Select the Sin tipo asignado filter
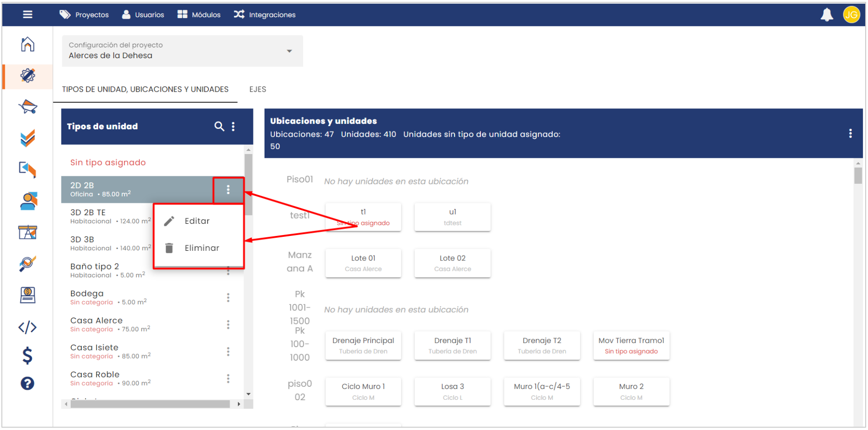Viewport: 868px width, 430px height. [x=108, y=162]
